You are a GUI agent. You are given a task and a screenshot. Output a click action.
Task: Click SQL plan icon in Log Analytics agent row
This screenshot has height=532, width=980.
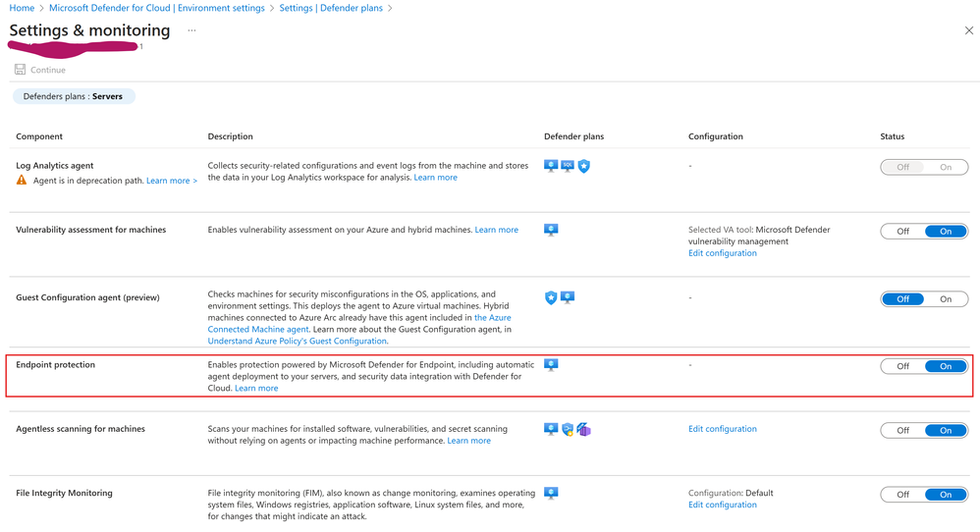click(x=567, y=166)
